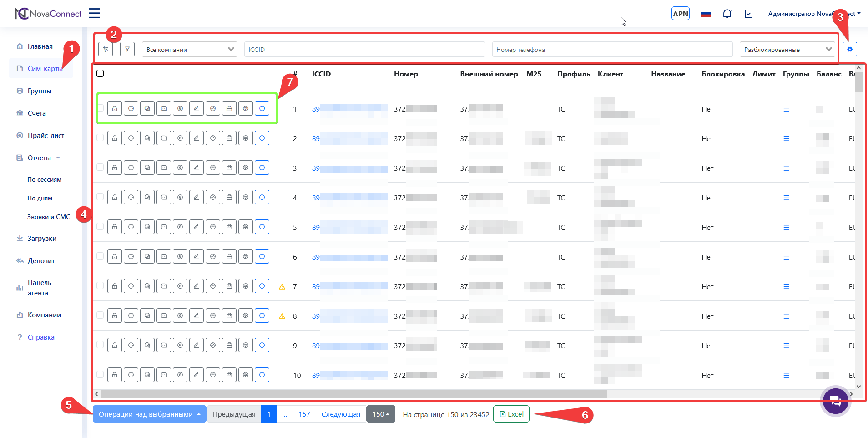This screenshot has width=868, height=438.
Task: Open table settings gear button
Action: coord(849,49)
